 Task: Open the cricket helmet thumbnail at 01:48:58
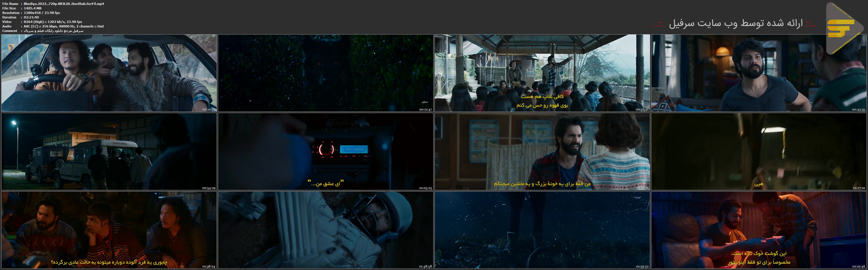pyautogui.click(x=326, y=230)
